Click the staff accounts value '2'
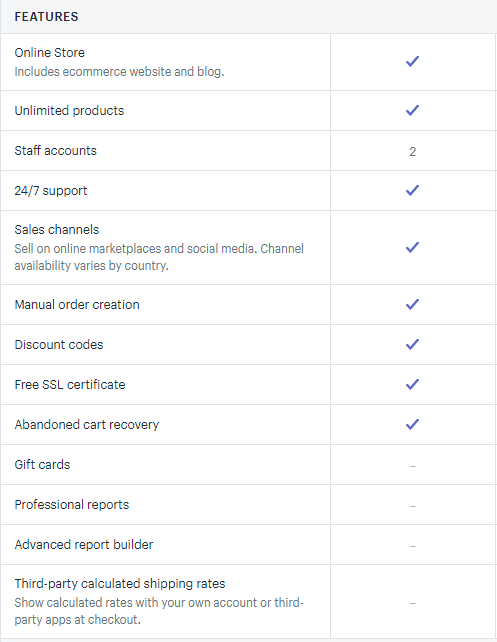The height and width of the screenshot is (642, 497). click(x=413, y=152)
